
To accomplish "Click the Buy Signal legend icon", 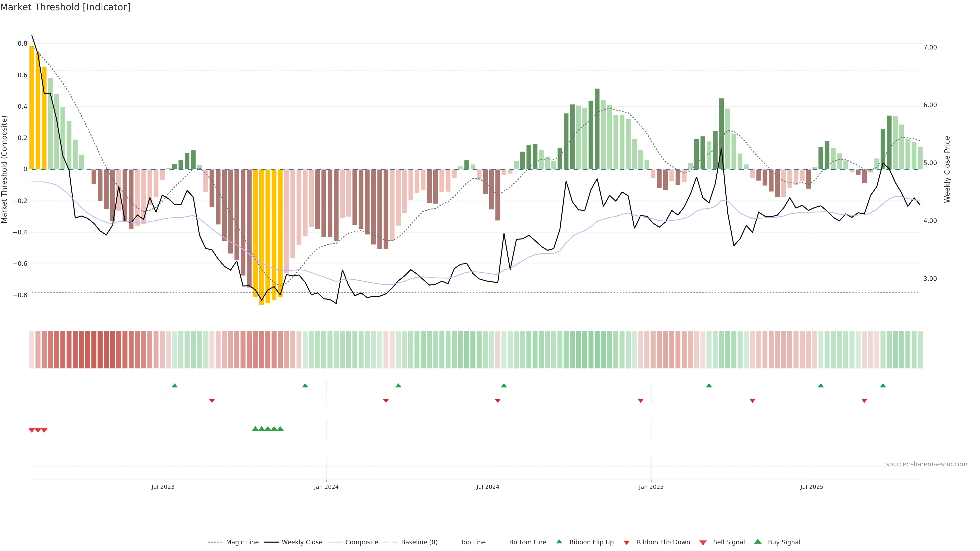I will point(758,542).
